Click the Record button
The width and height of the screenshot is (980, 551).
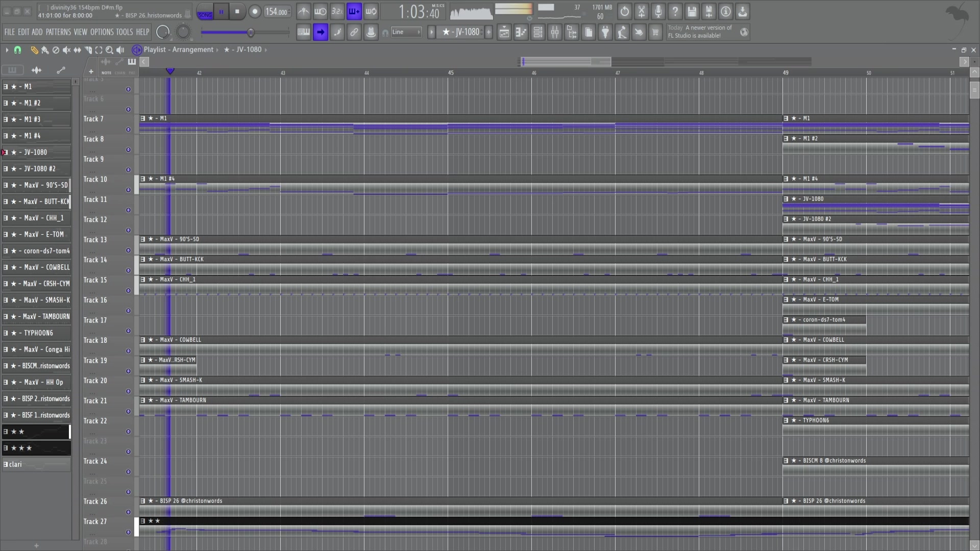pyautogui.click(x=255, y=12)
